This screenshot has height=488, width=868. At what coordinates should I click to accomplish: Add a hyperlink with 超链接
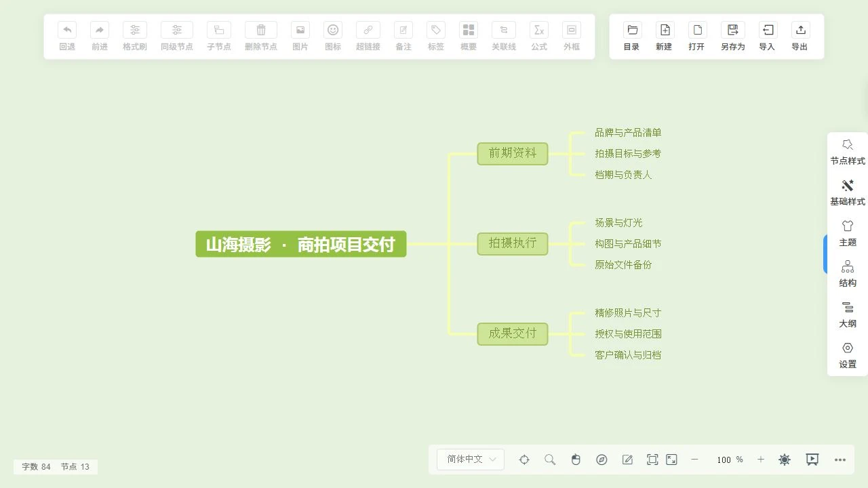[368, 37]
